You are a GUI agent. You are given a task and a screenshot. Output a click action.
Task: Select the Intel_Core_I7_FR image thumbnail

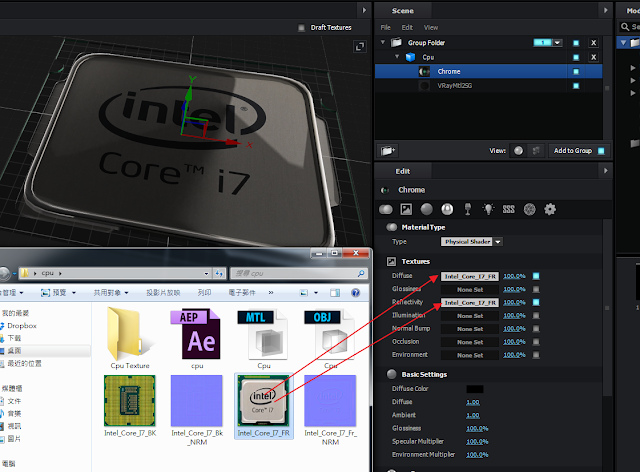point(264,401)
